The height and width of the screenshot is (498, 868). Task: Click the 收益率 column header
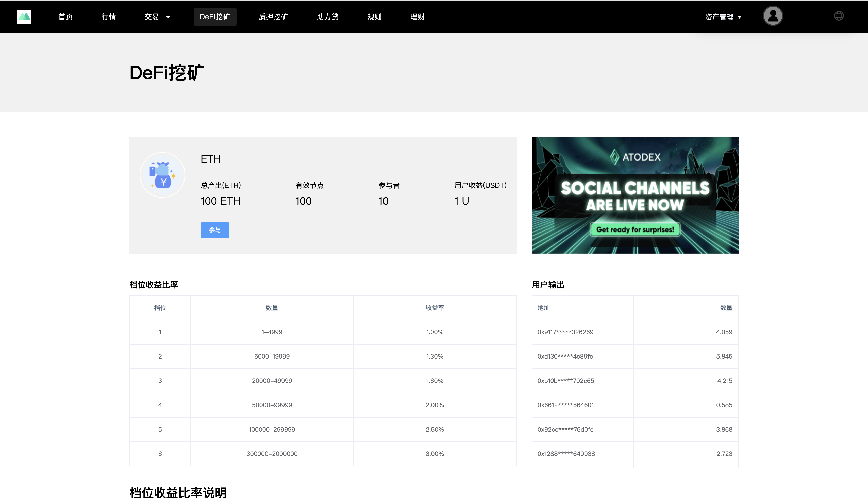tap(435, 308)
